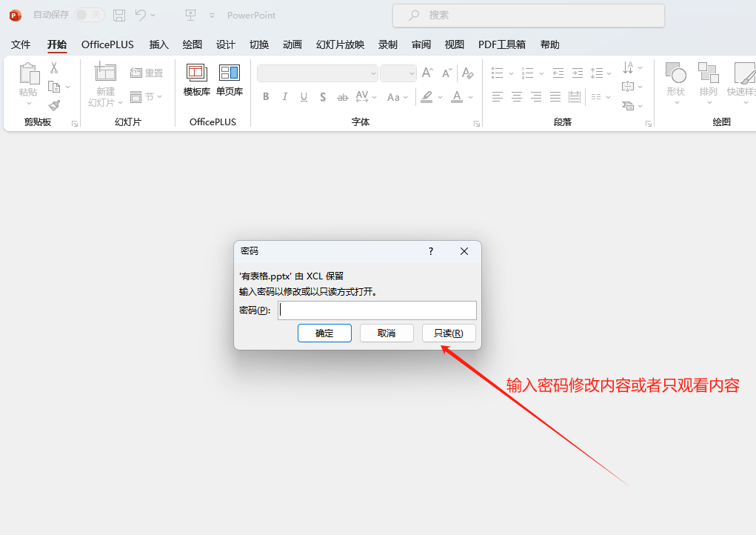Open the 设计 tab
This screenshot has height=535, width=756.
(x=226, y=44)
